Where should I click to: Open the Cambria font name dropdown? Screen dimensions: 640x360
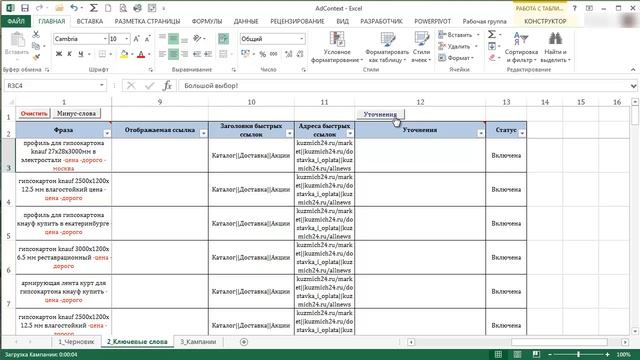105,39
